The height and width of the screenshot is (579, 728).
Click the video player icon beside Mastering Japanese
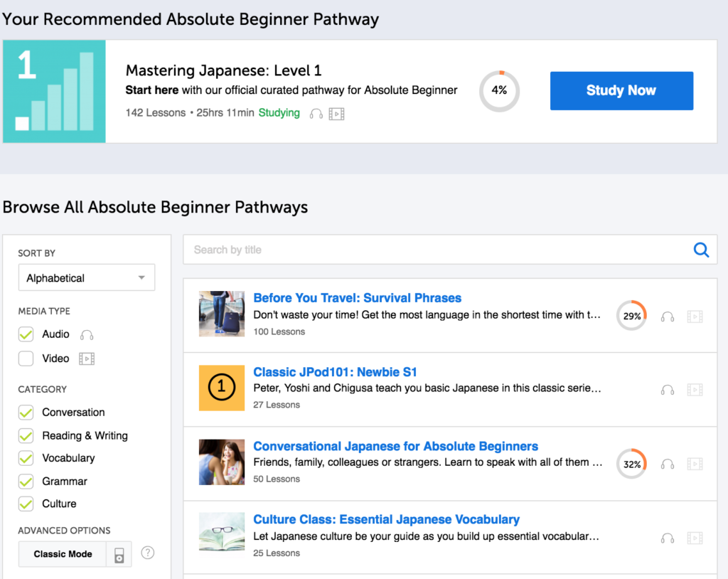tap(335, 113)
